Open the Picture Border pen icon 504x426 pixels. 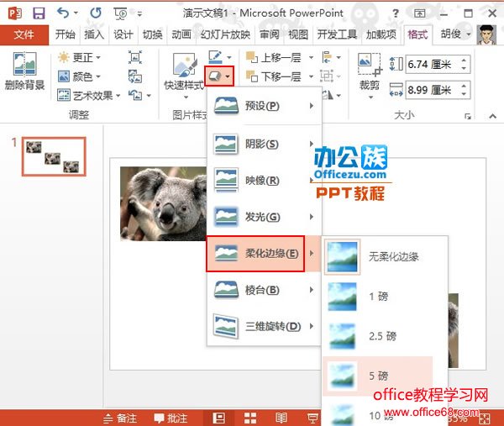(x=215, y=57)
